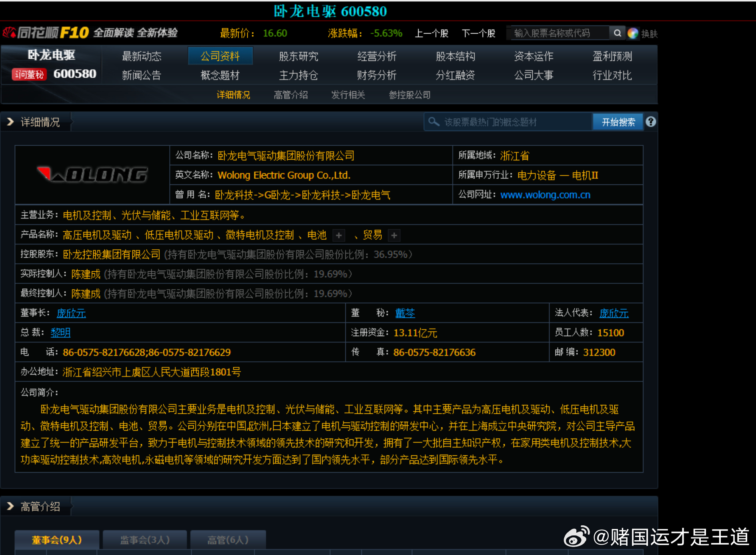Click the fax number 86-0575-82176636
Screen dimensions: 756x555
pyautogui.click(x=434, y=352)
